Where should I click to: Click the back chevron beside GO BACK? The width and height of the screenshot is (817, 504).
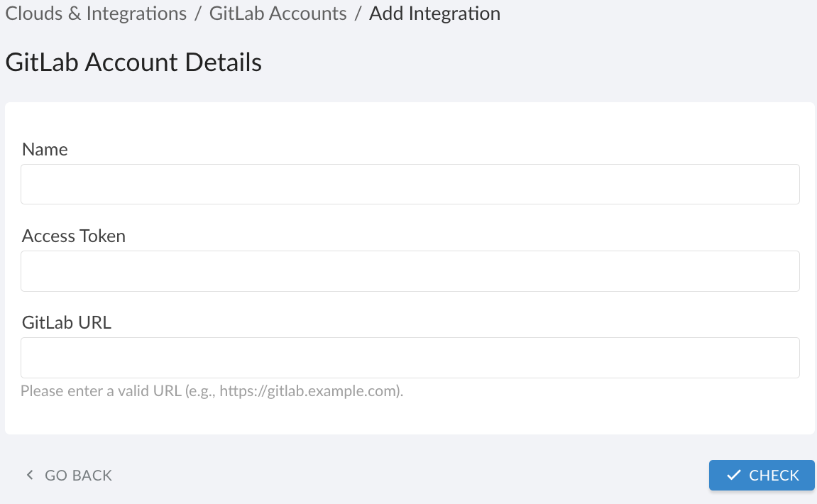(x=29, y=474)
